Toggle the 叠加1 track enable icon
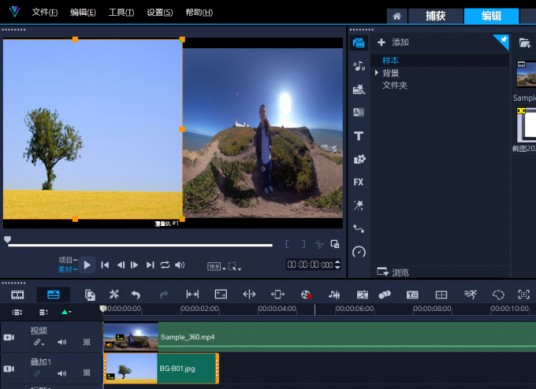536x389 pixels. point(9,369)
